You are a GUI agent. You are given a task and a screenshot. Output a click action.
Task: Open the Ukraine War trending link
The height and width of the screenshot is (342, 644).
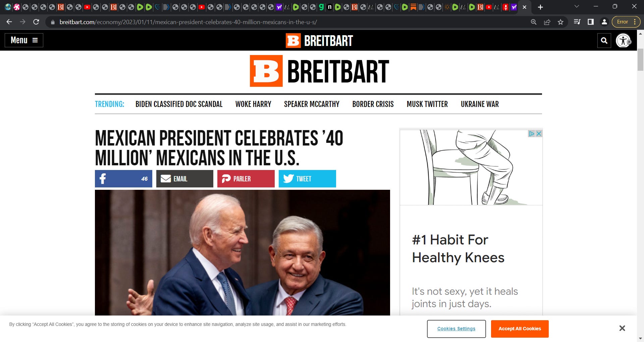coord(480,104)
